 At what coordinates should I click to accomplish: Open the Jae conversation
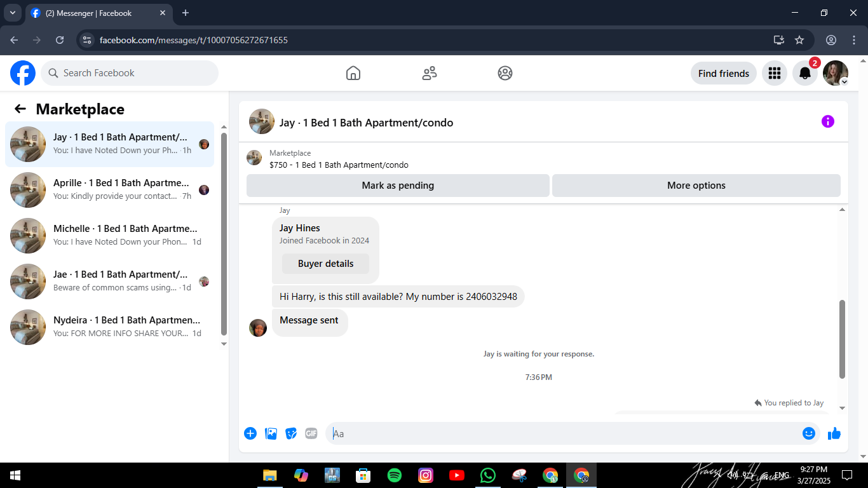point(110,281)
